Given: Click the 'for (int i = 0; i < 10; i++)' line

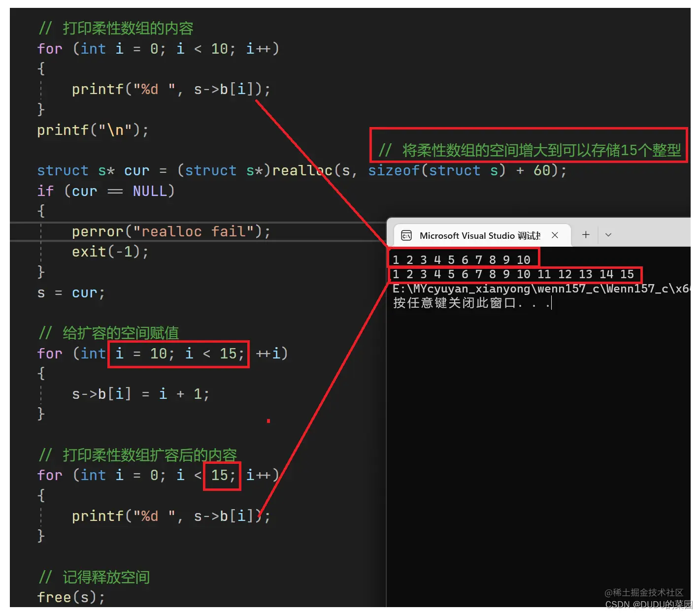Looking at the screenshot, I should click(x=159, y=49).
